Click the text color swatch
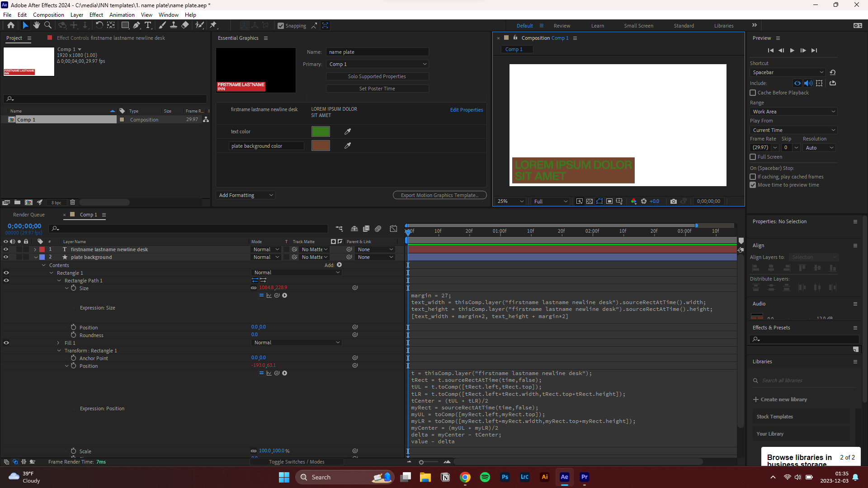 click(321, 131)
